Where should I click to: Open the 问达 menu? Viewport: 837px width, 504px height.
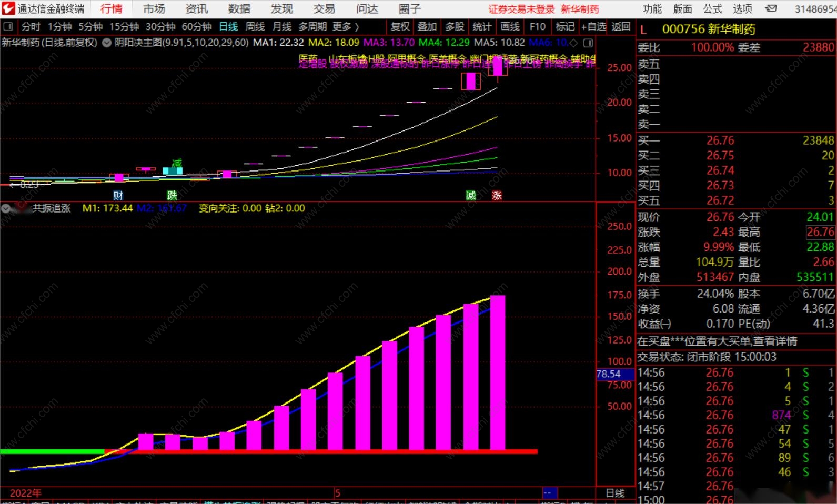coord(367,8)
